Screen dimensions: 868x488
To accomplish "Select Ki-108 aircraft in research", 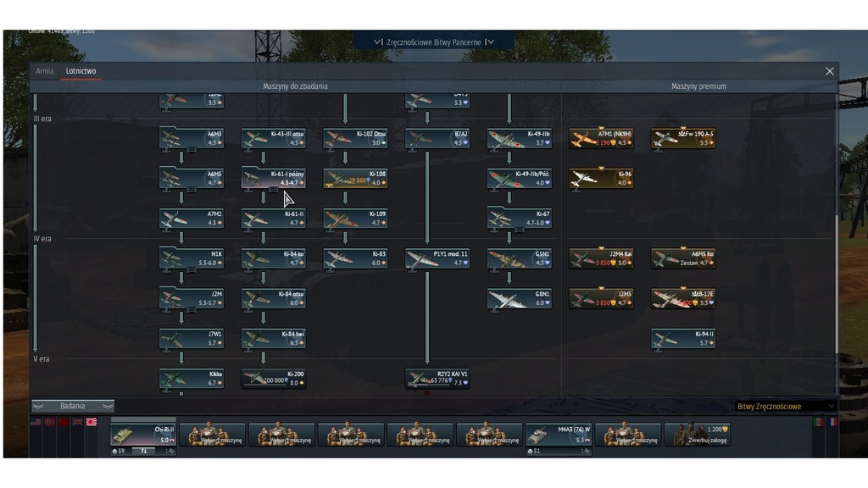I will pos(355,178).
